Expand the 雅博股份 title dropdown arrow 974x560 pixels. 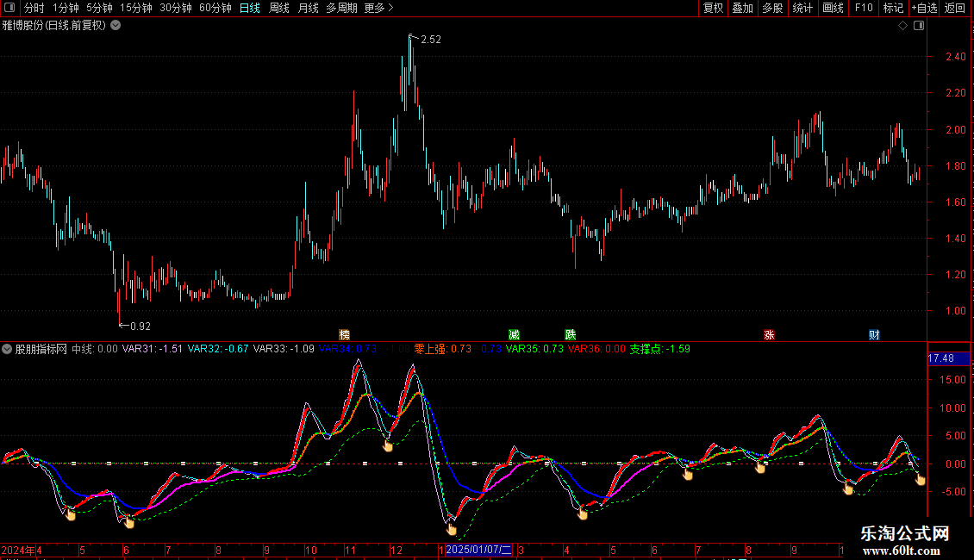click(116, 26)
